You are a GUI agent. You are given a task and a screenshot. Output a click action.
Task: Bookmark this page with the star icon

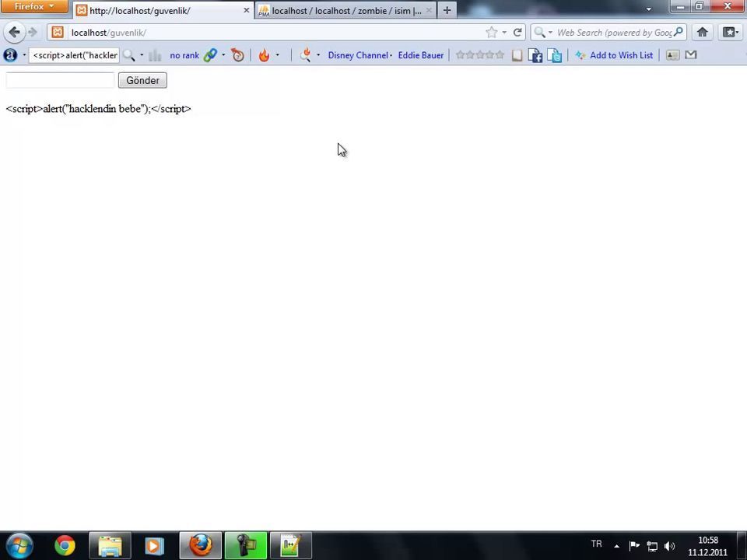point(491,33)
